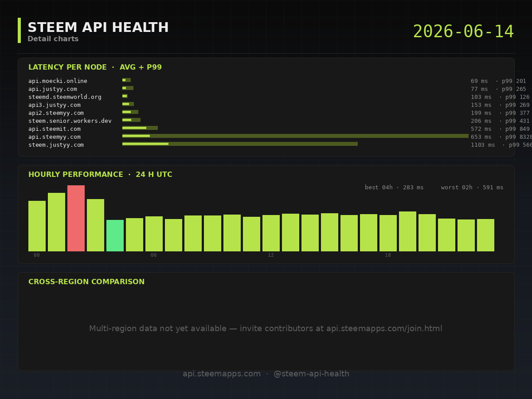Click the latency bar for api.steemit.com
Image resolution: width=532 pixels, height=399 pixels.
tap(140, 128)
